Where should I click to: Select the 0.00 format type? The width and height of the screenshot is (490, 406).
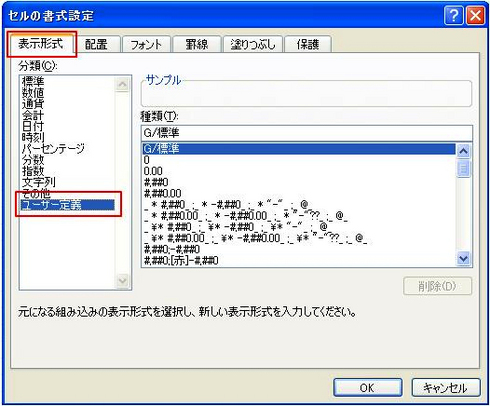click(x=153, y=171)
